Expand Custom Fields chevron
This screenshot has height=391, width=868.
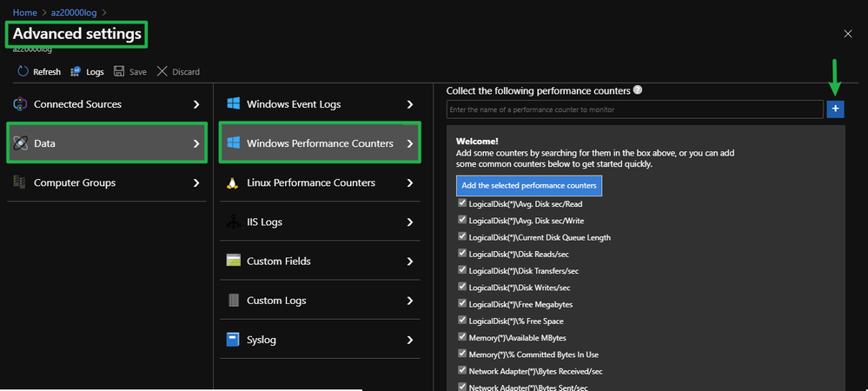tap(410, 262)
